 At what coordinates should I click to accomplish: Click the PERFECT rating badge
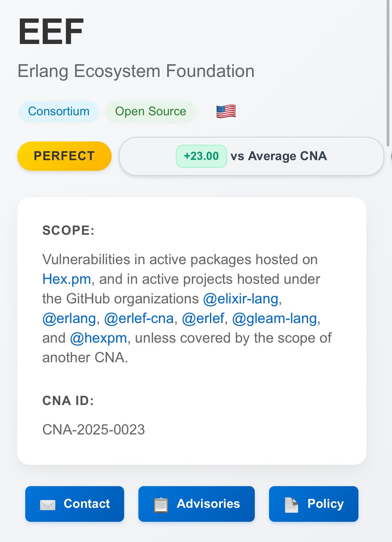pos(64,156)
